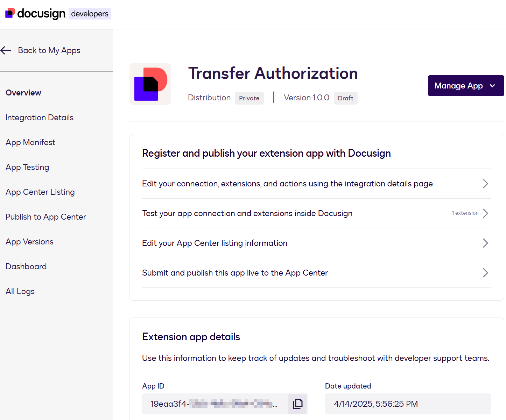Click the Private distribution badge

point(249,98)
